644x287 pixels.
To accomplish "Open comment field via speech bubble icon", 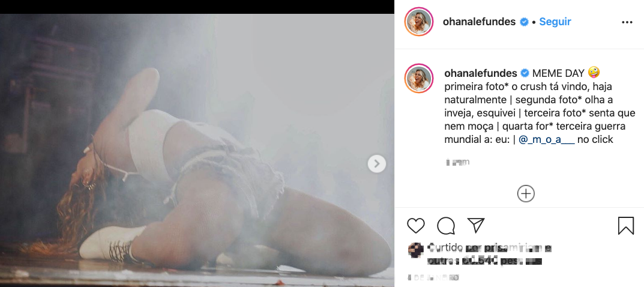I will tap(446, 226).
